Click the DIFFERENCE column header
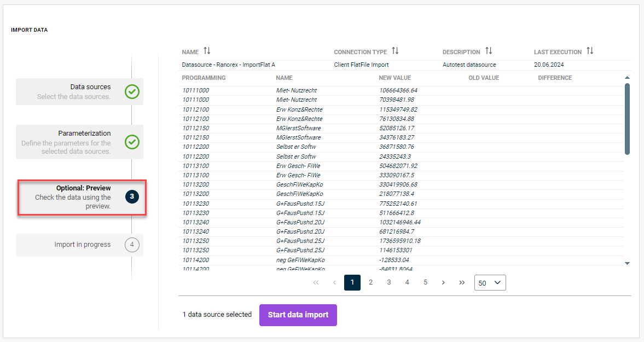Viewport: 644px width, 342px height. pos(555,78)
